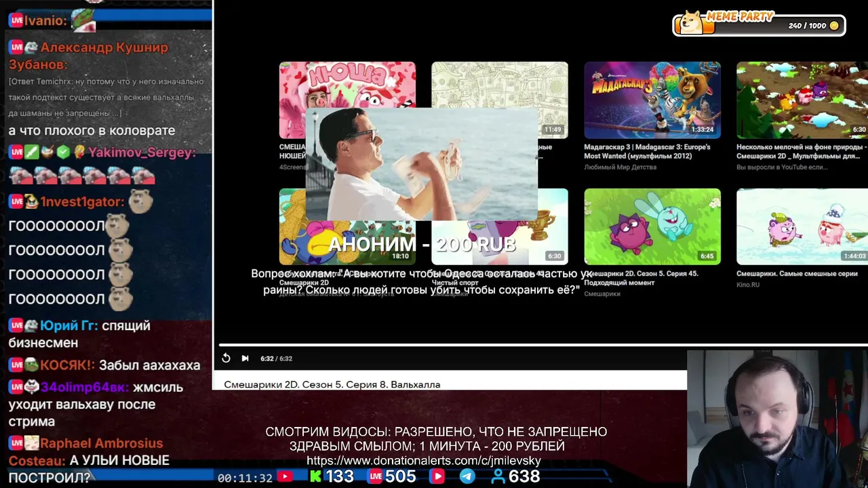Open 'Несколько мелочей на фоне природы' thumbnail

click(802, 100)
